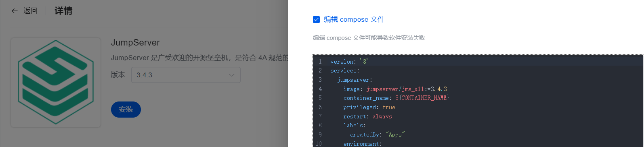Viewport: 644px width, 147px height.
Task: Click the 'restart: always' line
Action: pos(368,116)
